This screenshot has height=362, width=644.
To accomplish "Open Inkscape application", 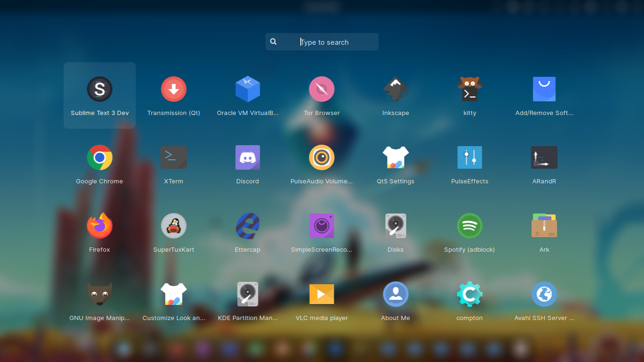I will click(396, 89).
